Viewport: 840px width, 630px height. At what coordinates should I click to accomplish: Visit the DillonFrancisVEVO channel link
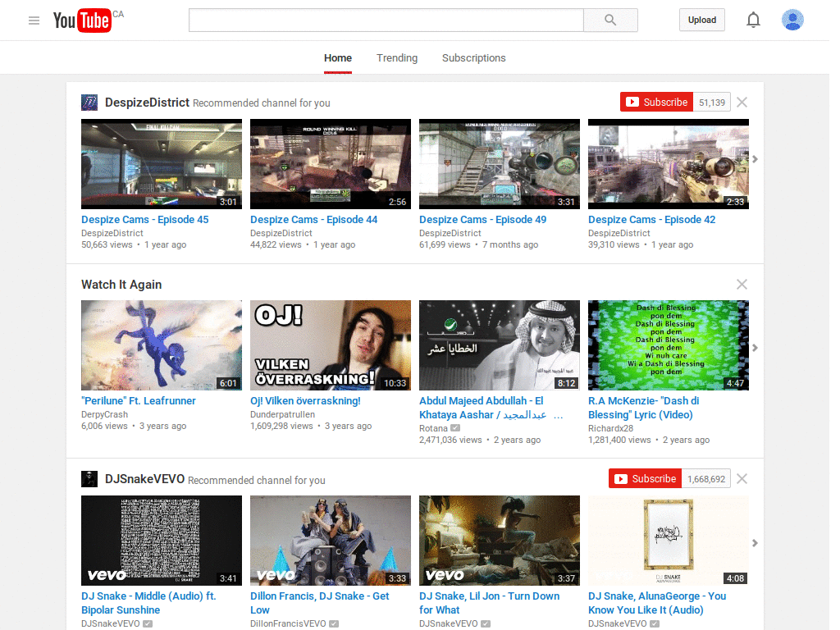pos(288,624)
